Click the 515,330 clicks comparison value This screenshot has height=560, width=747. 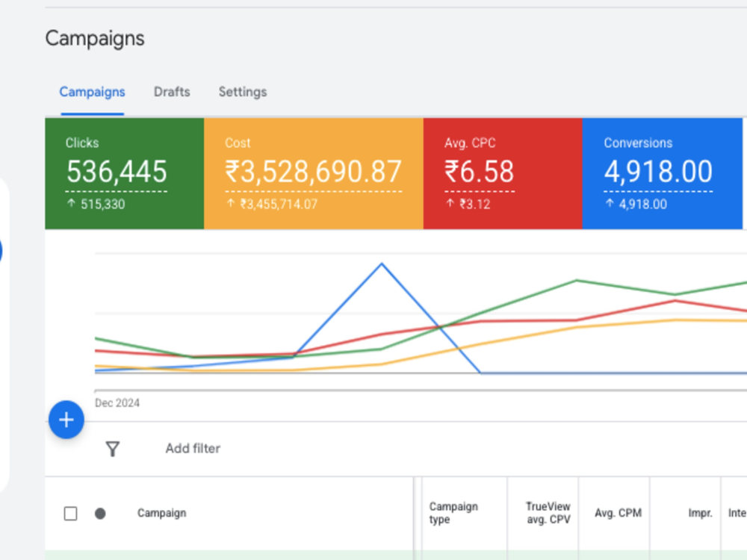pyautogui.click(x=102, y=205)
